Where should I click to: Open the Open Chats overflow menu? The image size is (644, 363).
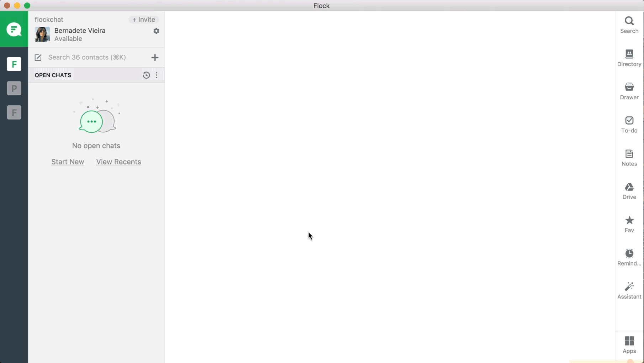[x=157, y=75]
